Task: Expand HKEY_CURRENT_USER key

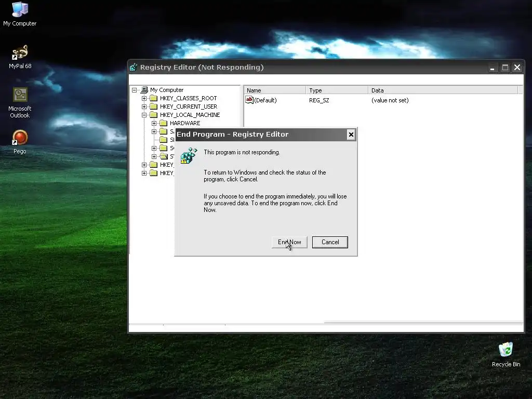Action: [144, 107]
